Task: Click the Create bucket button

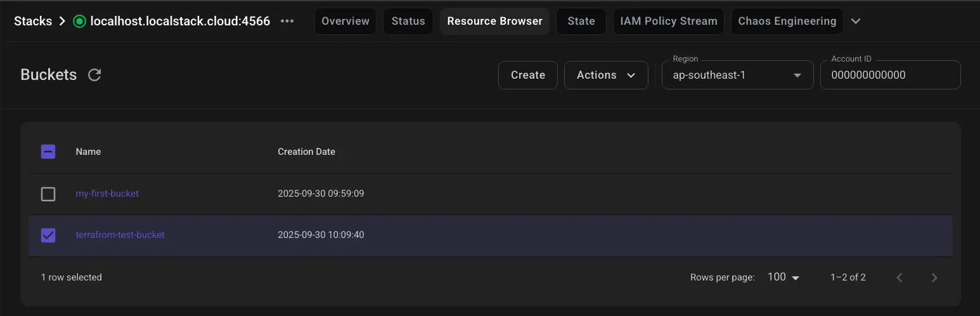Action: 527,75
